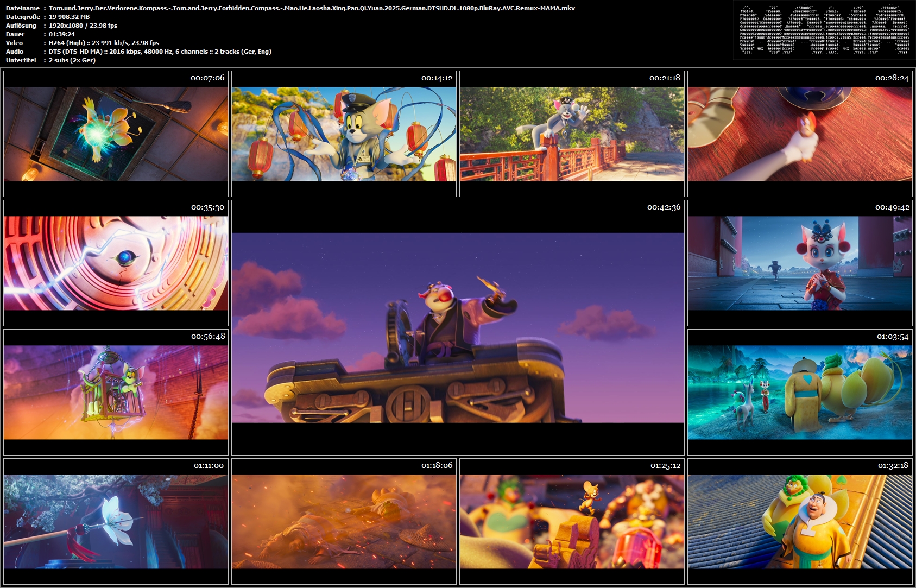Click the 00:56:48 timestamp label
The image size is (916, 588).
[x=207, y=337]
